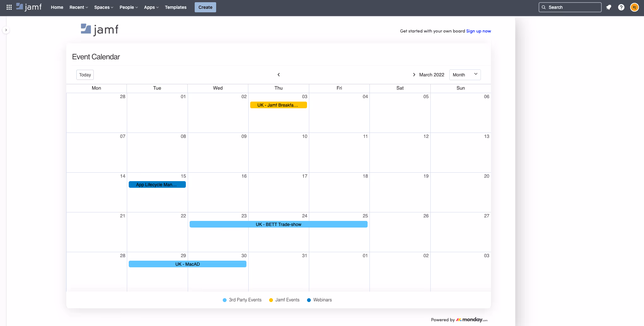Toggle the 3rd Party Events legend filter

pos(242,300)
